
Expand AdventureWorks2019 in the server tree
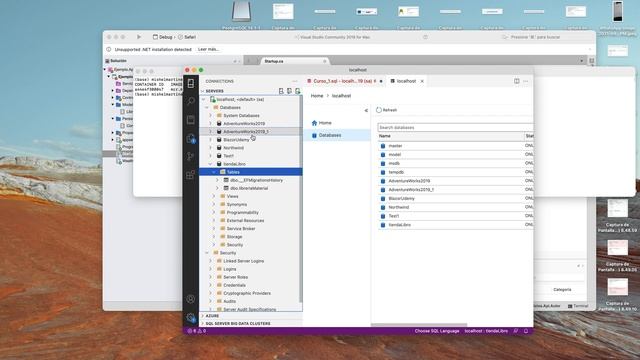pos(210,123)
